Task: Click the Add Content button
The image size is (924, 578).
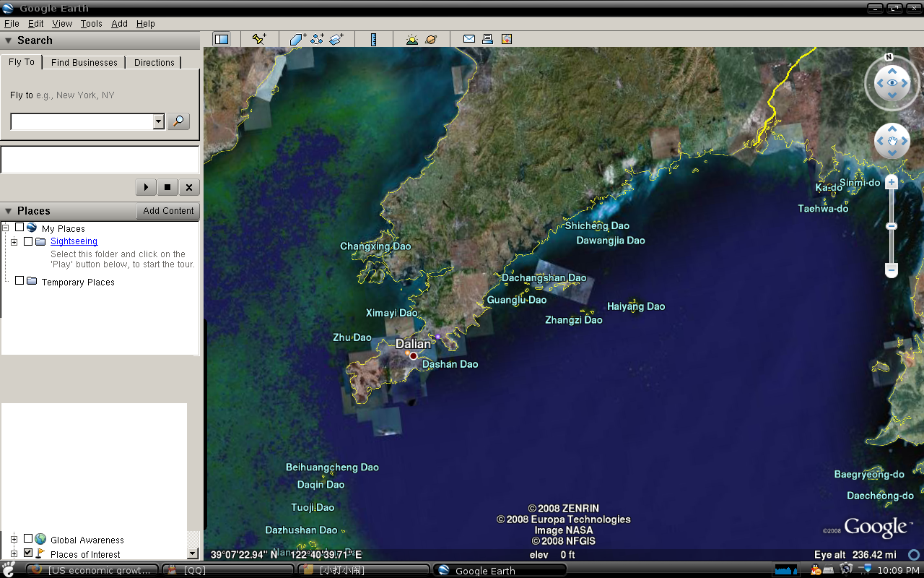Action: [x=168, y=211]
